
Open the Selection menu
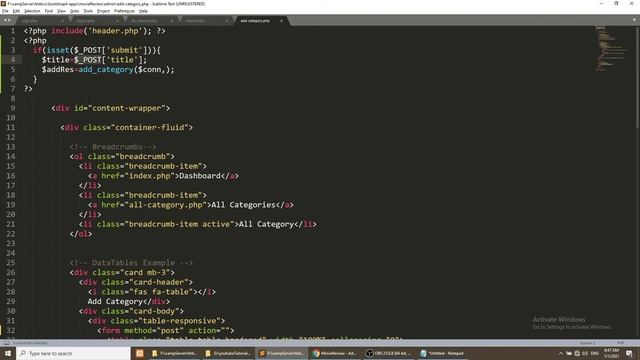[32, 11]
